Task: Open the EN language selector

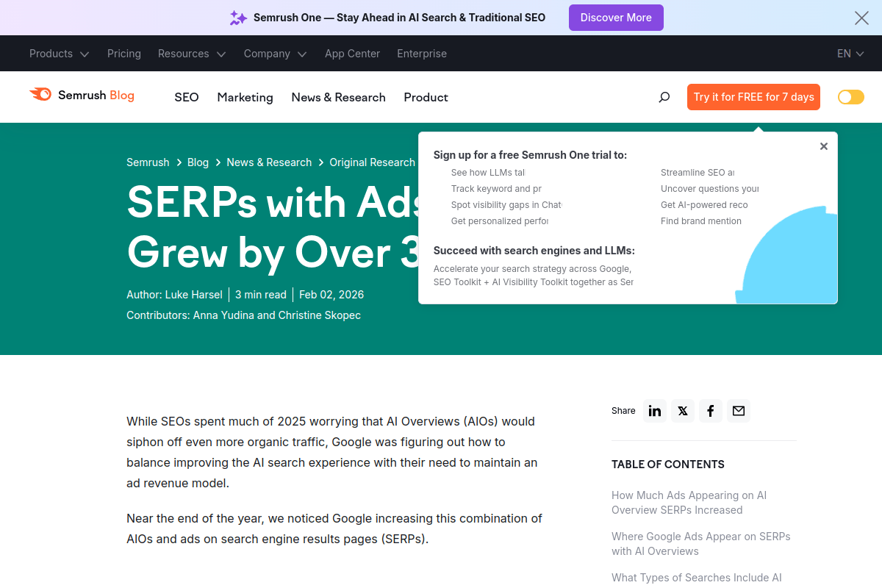Action: (x=849, y=53)
